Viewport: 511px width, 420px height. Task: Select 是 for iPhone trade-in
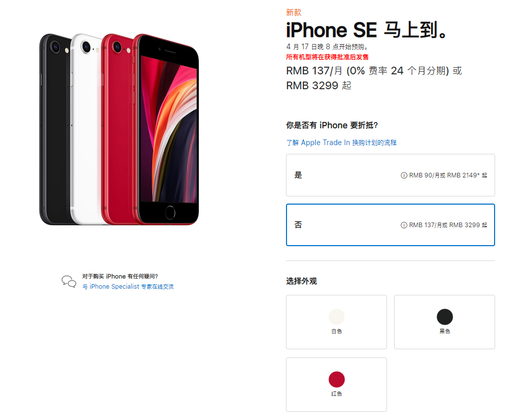point(391,175)
